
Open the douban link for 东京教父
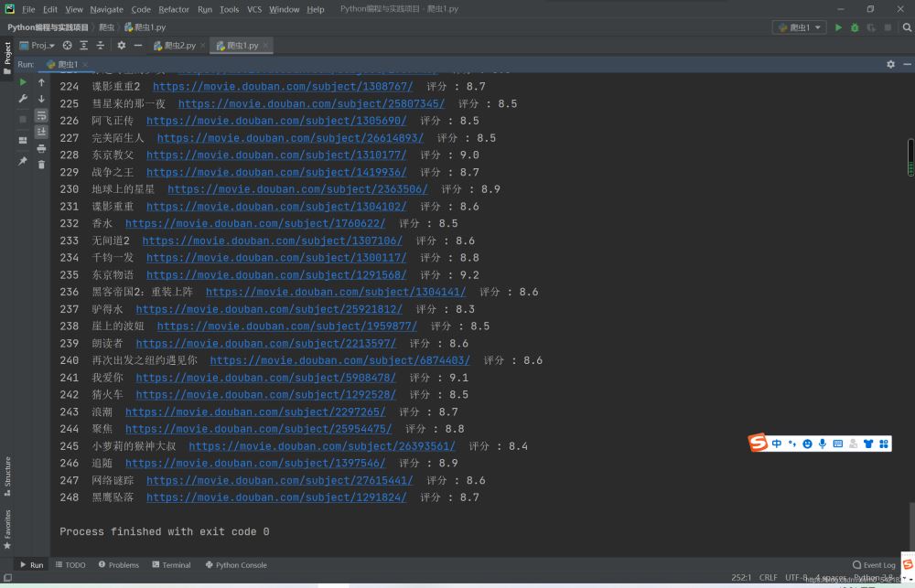click(x=276, y=155)
